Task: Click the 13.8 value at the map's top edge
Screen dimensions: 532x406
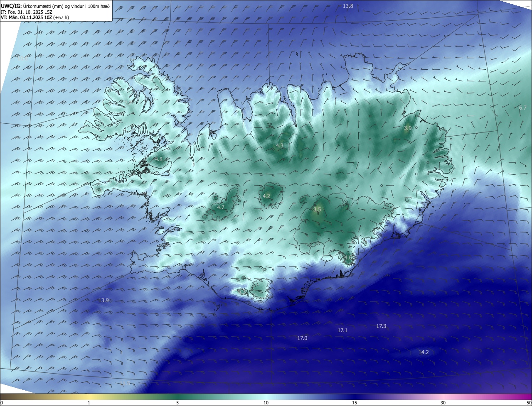Action: tap(348, 6)
